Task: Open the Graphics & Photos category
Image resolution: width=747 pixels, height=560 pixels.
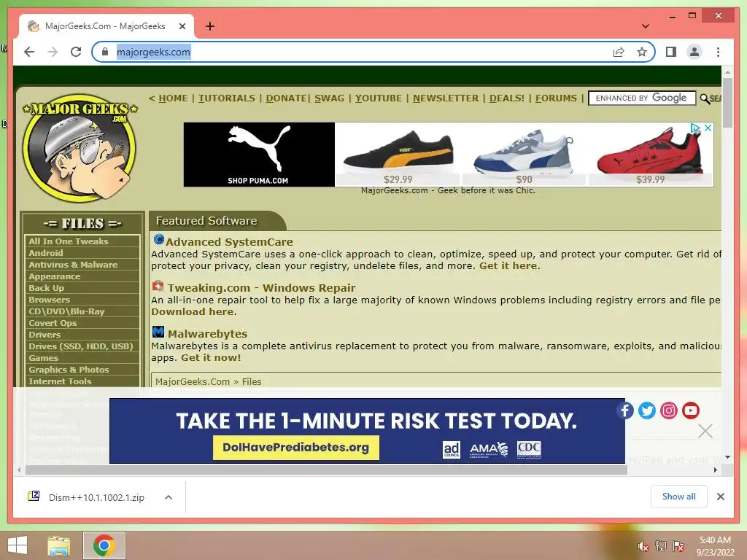Action: 69,370
